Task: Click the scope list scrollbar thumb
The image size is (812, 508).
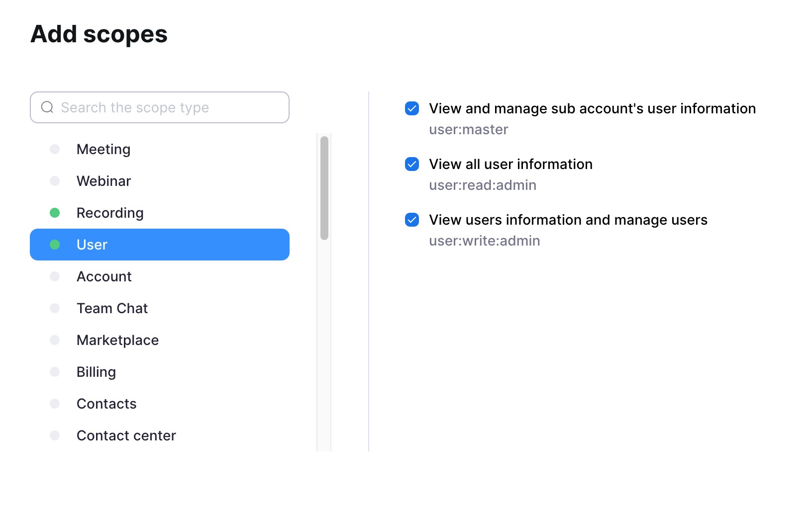Action: [324, 188]
